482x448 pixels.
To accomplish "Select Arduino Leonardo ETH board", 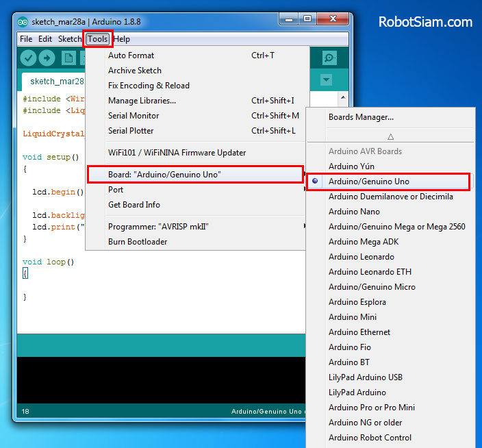I will [390, 272].
